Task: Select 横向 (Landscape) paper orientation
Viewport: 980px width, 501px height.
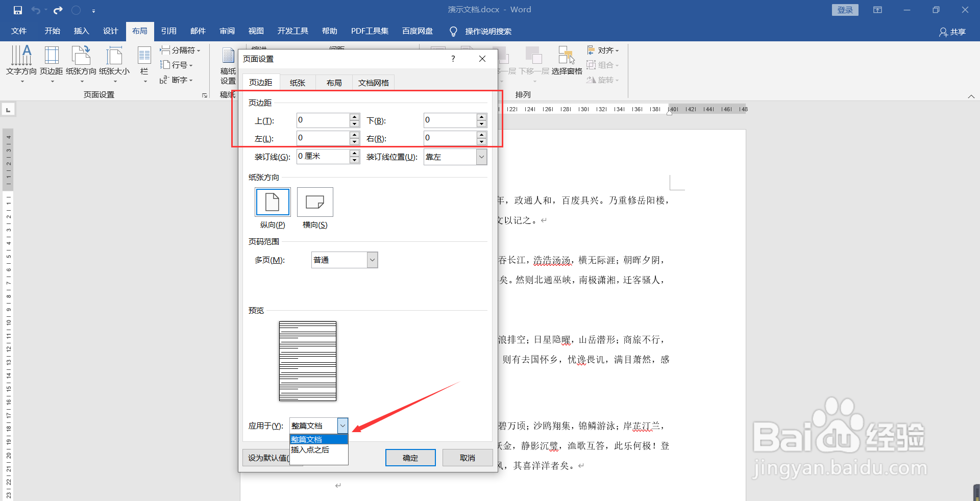Action: pos(314,202)
